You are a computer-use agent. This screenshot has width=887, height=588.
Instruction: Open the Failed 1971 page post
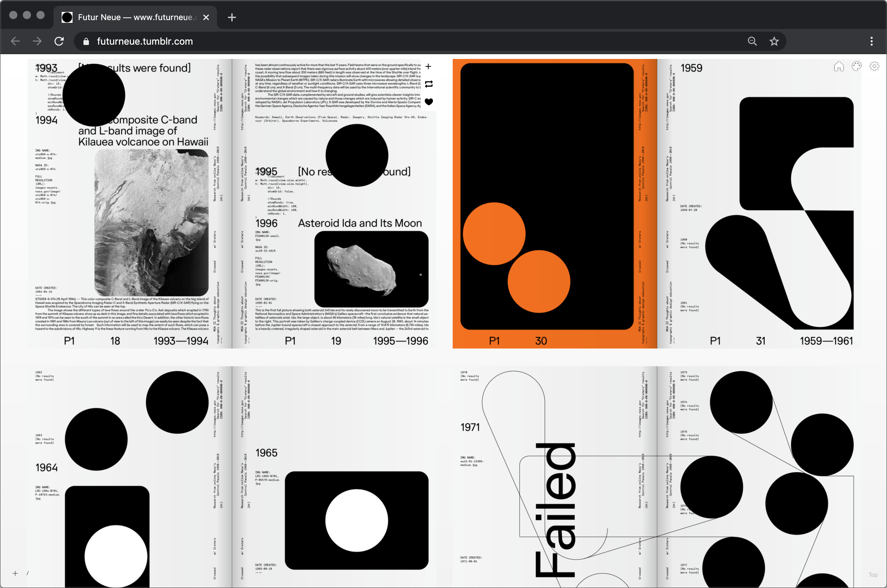[555, 477]
